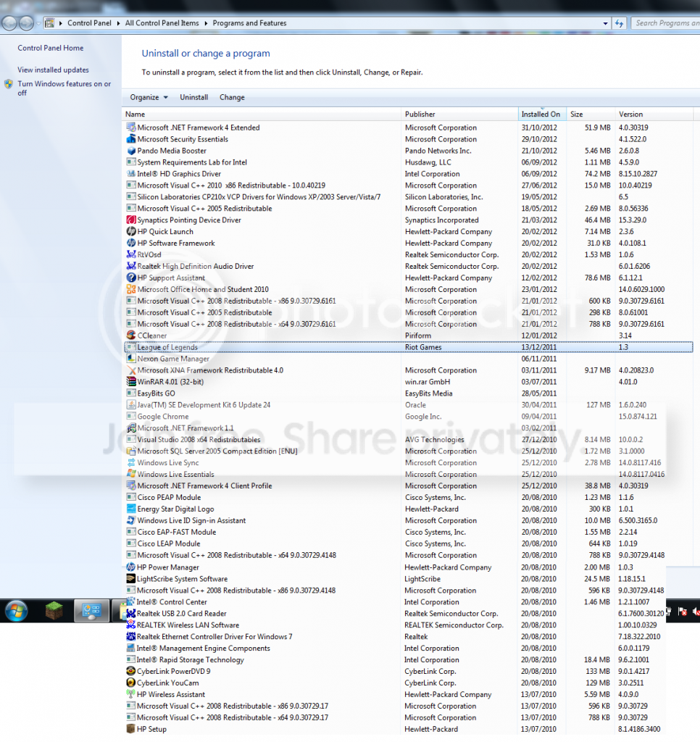Open Windows Start orb on taskbar

click(x=17, y=611)
